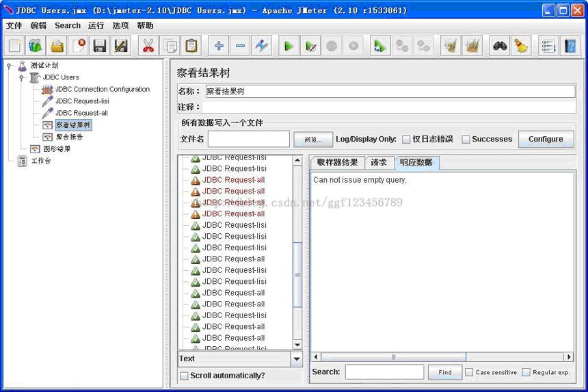This screenshot has width=588, height=392.
Task: Click the response data horizontal scrollbar thumb
Action: [393, 356]
